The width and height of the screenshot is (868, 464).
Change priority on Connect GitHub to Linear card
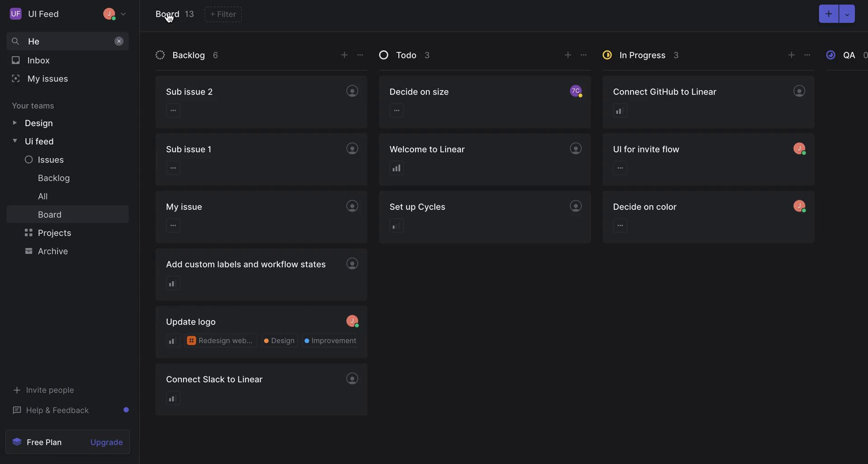(620, 111)
